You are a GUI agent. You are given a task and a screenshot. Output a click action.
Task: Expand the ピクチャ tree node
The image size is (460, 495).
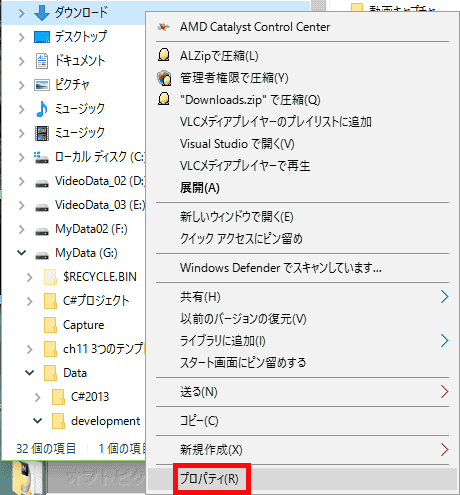coord(22,85)
